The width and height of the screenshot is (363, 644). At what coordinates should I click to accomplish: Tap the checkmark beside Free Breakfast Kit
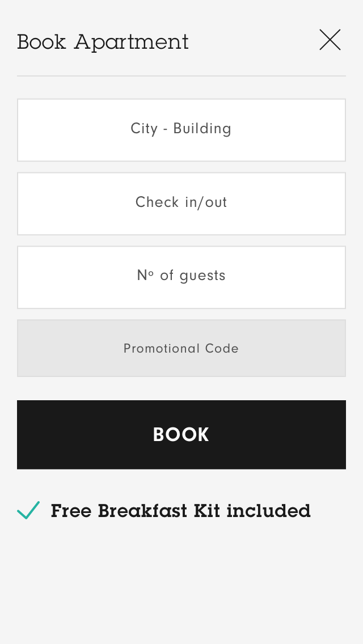(28, 510)
